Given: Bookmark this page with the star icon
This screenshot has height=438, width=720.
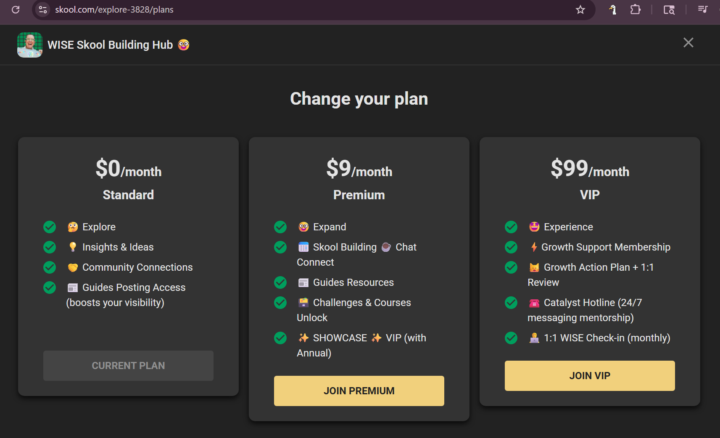Looking at the screenshot, I should pos(580,9).
